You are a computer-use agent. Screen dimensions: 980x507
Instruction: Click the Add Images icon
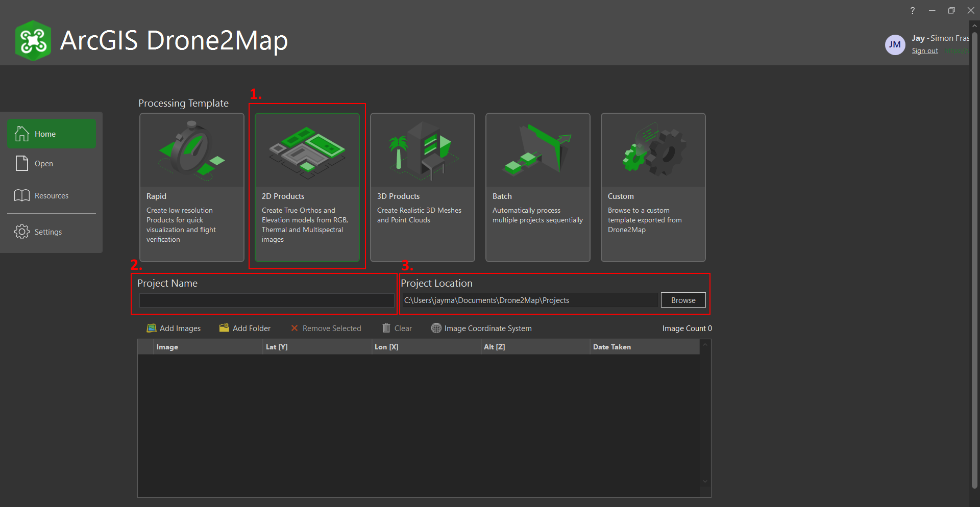[152, 328]
